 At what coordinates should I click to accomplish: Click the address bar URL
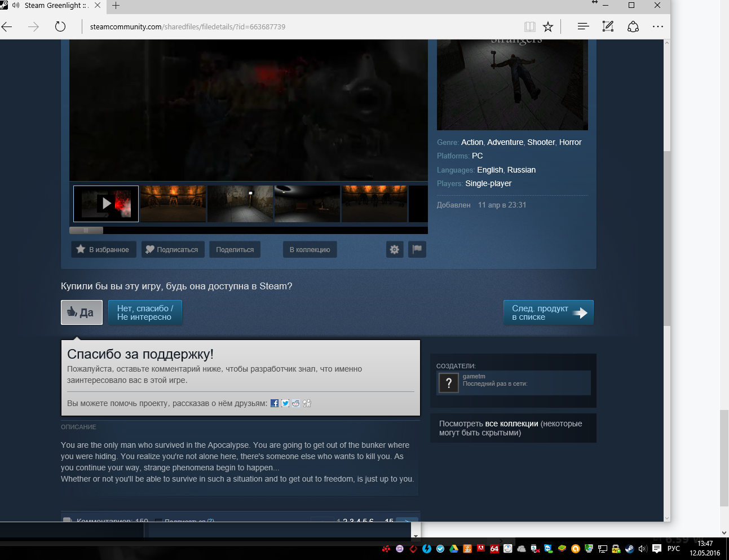(188, 27)
